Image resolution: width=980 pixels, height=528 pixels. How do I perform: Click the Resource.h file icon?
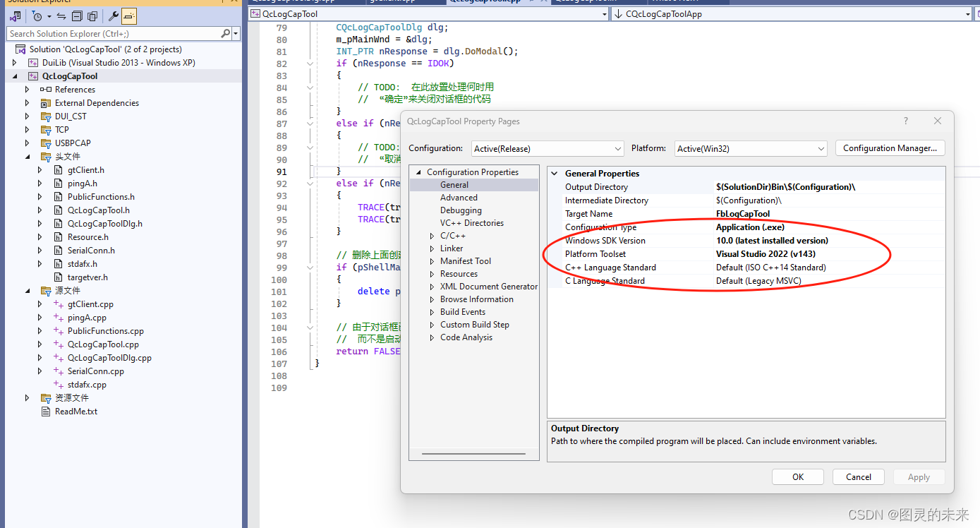tap(59, 237)
